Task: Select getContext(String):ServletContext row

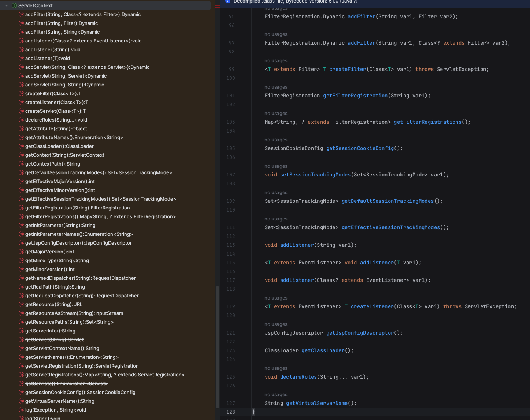Action: tap(65, 155)
